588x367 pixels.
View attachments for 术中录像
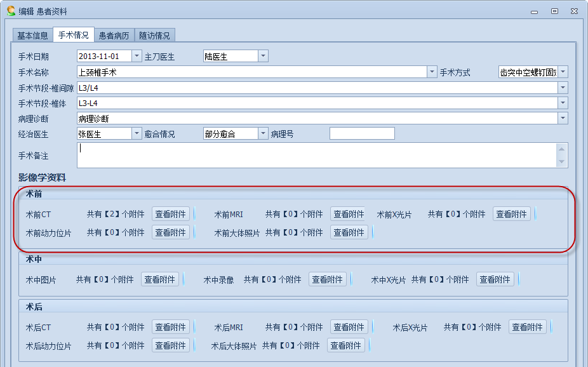(328, 279)
